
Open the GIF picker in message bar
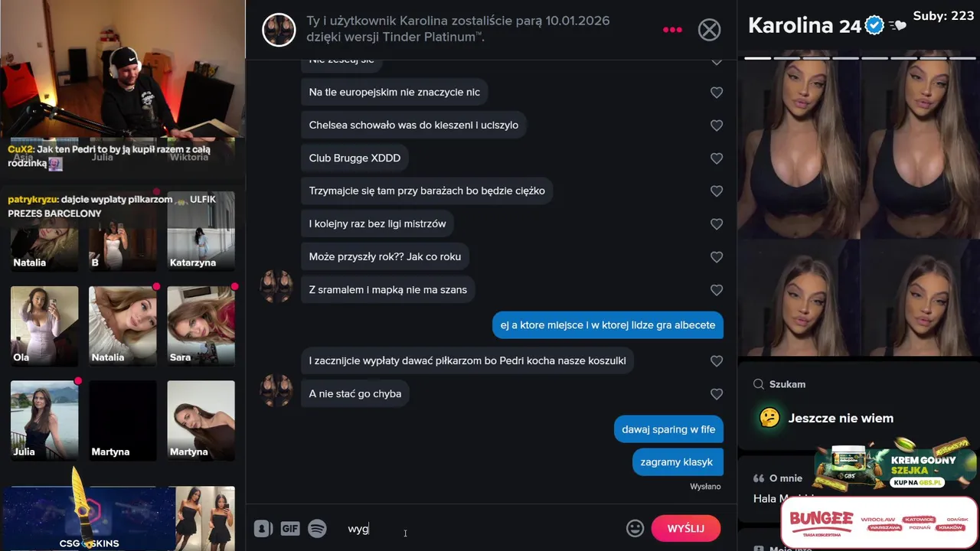click(289, 529)
